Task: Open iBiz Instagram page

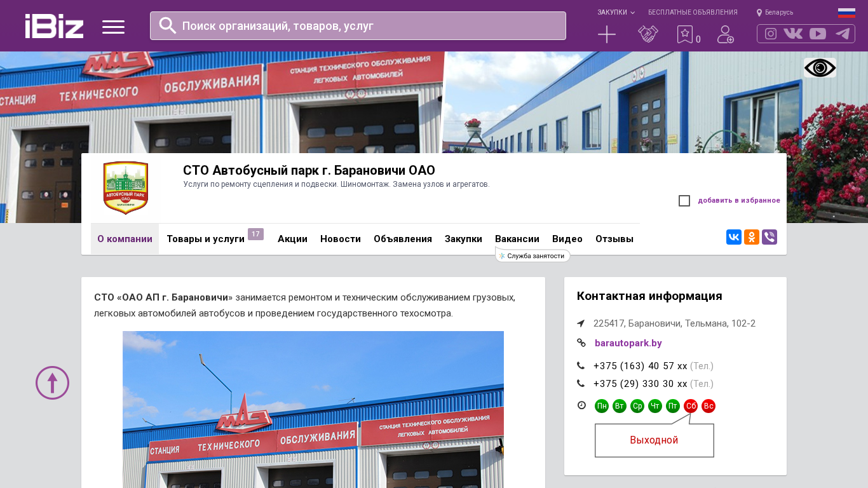Action: pos(771,34)
